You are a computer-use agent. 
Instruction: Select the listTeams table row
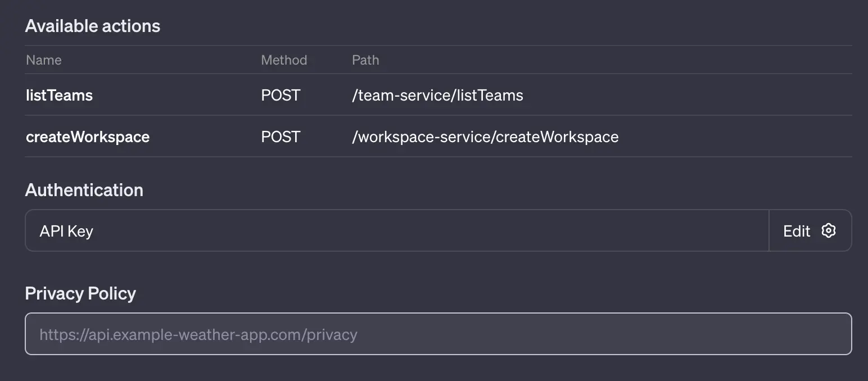click(x=394, y=95)
